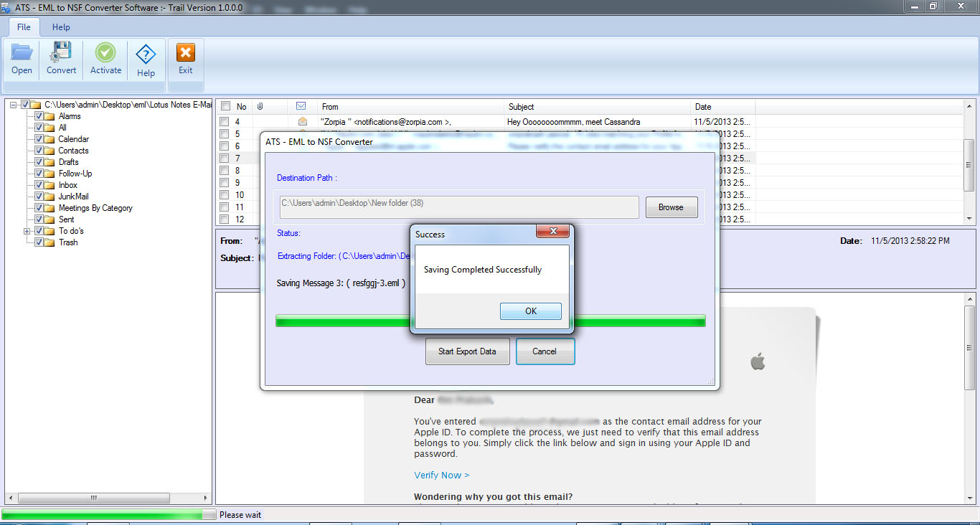This screenshot has height=525, width=980.
Task: Sort by the No column header
Action: [x=242, y=106]
